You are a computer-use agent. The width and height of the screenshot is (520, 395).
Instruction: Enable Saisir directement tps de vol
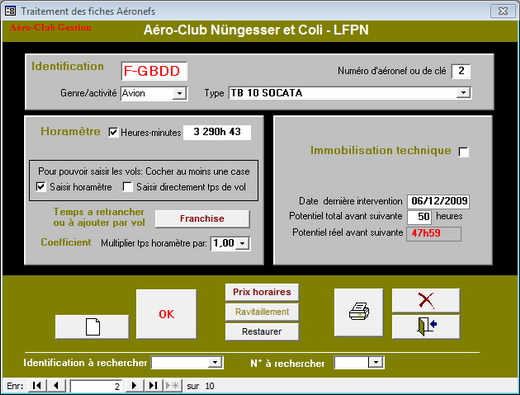tap(127, 187)
